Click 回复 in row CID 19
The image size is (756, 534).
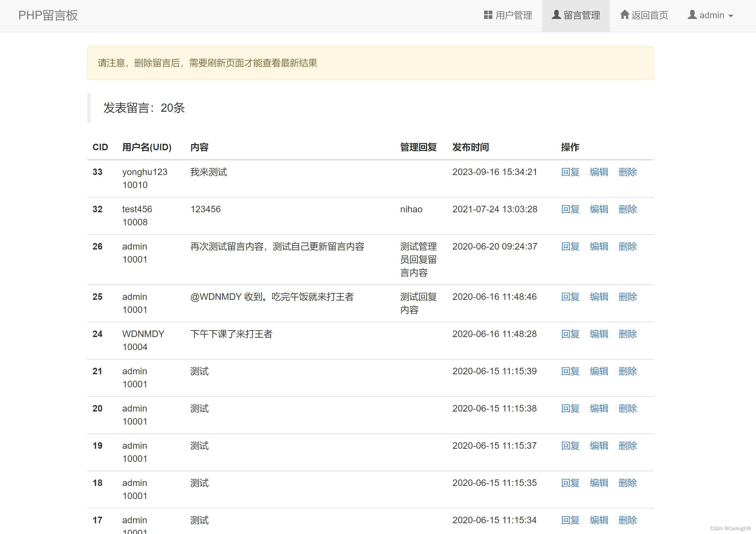(x=570, y=445)
